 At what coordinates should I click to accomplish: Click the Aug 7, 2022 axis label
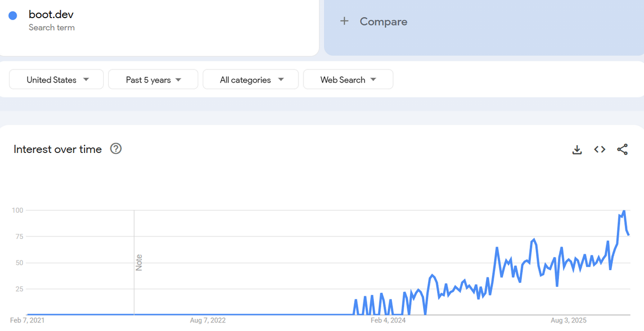pos(208,320)
